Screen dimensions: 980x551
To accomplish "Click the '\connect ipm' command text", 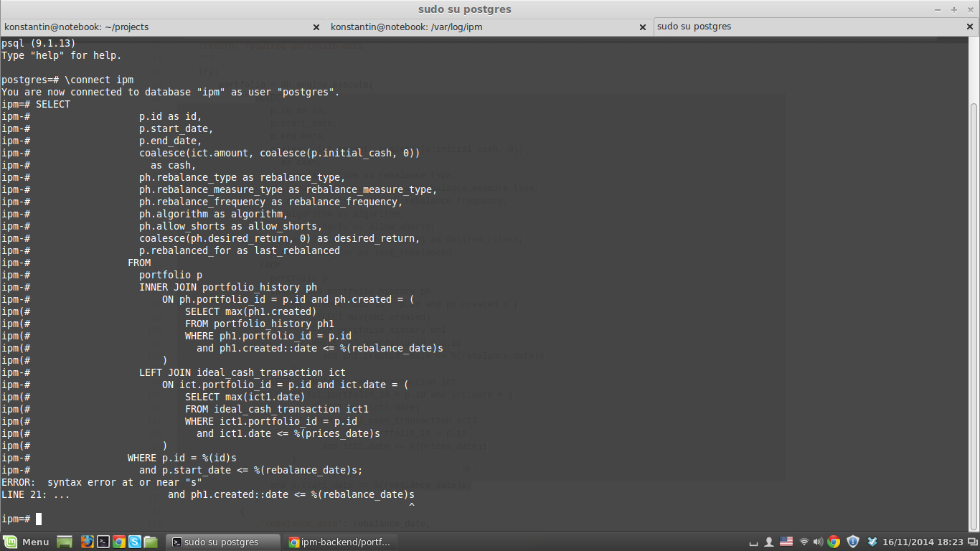I will (99, 80).
